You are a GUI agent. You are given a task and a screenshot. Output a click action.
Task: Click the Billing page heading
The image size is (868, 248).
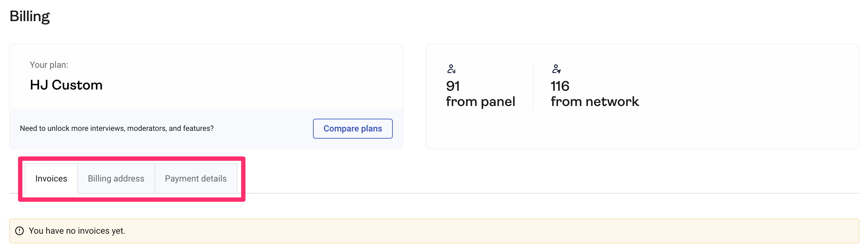(30, 16)
